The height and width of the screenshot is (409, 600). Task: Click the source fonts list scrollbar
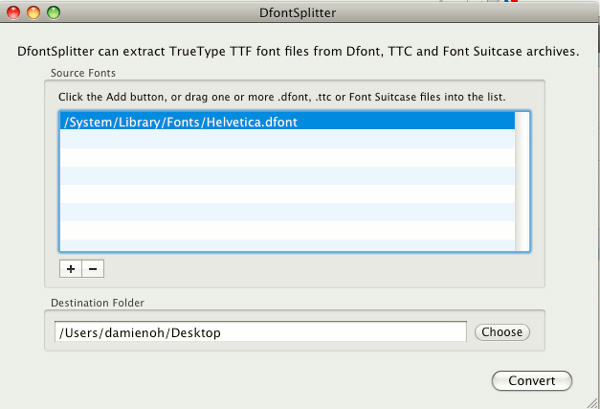point(522,181)
